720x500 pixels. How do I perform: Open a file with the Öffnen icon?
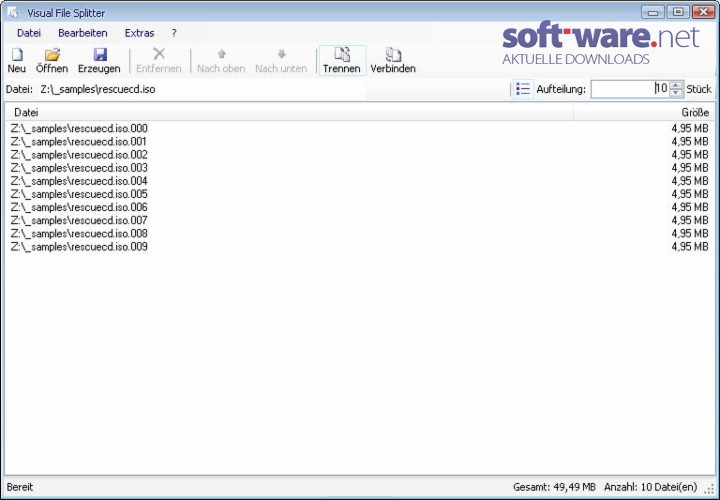[x=52, y=55]
